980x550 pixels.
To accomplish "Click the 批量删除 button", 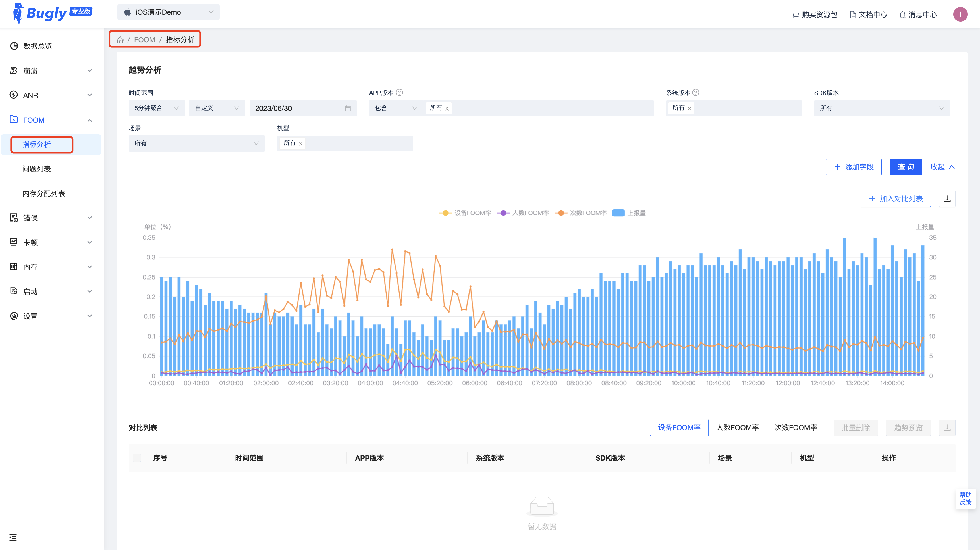I will click(856, 428).
